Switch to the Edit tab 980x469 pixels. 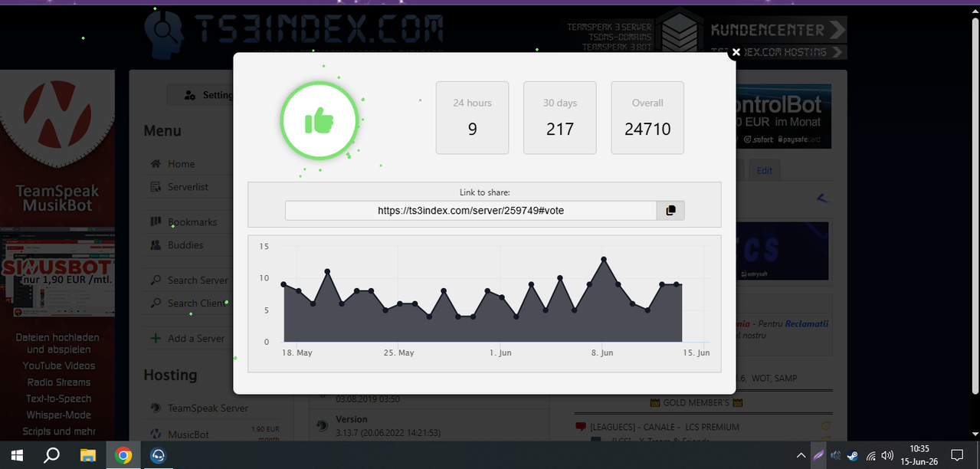click(x=765, y=170)
